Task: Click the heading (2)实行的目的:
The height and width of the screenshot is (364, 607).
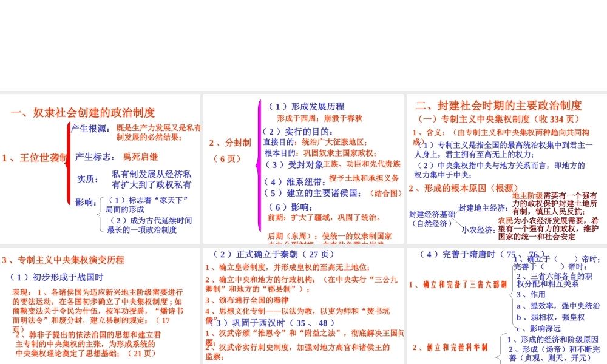Action: click(298, 132)
